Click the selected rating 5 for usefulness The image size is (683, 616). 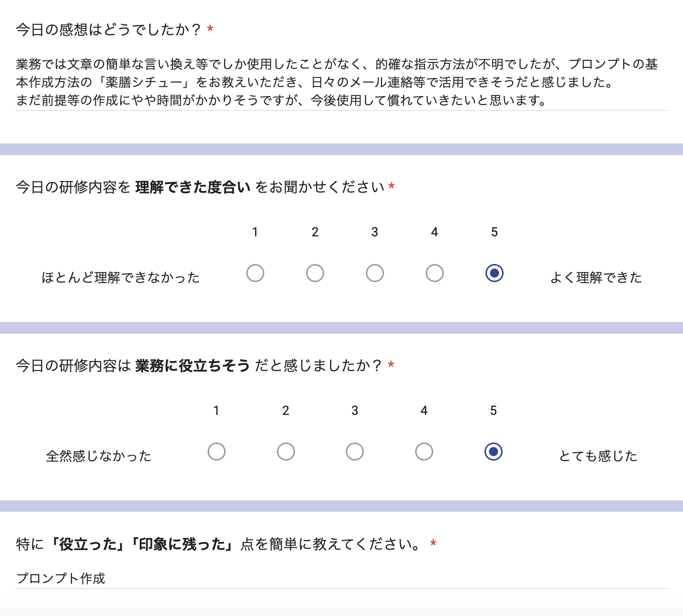pyautogui.click(x=493, y=452)
